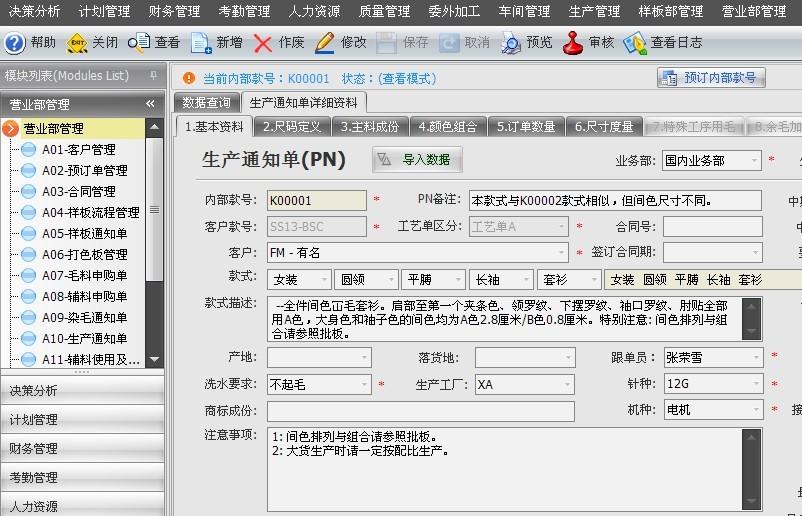Viewport: 802px width, 516px height.
Task: Open the View Log (查看日志) tool
Action: tap(634, 43)
